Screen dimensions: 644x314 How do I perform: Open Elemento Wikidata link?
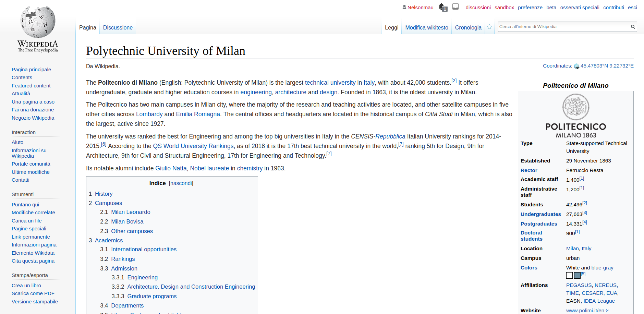pyautogui.click(x=33, y=253)
